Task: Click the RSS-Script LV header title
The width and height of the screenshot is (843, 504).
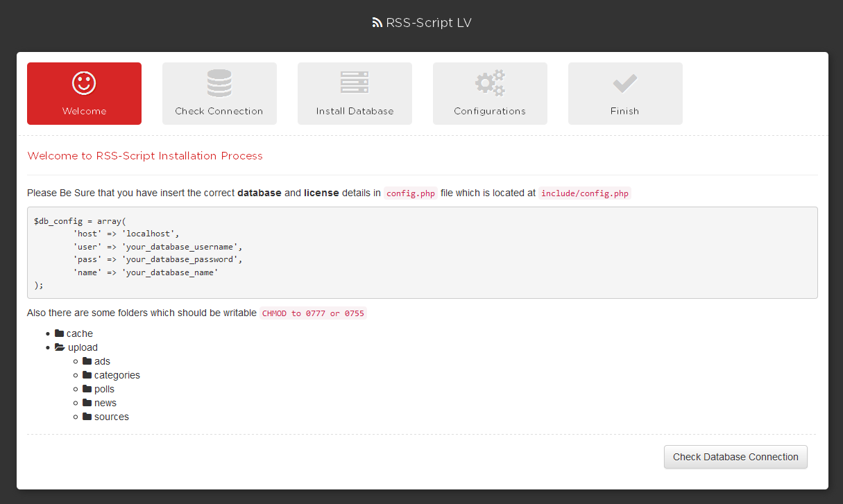Action: 429,23
